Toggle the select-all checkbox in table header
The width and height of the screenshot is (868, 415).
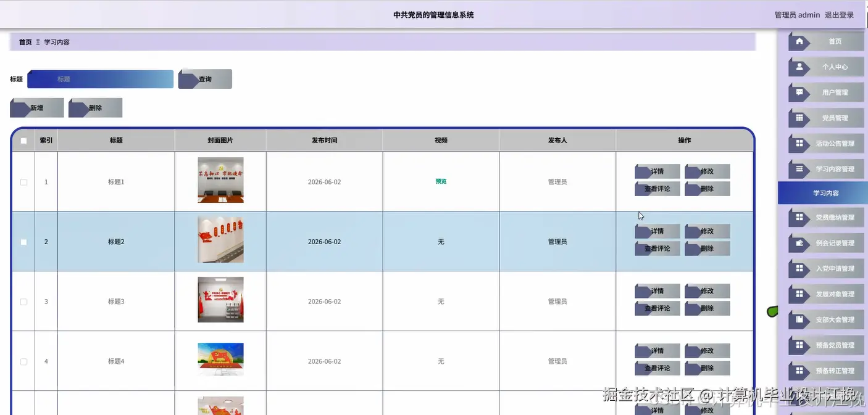click(23, 141)
